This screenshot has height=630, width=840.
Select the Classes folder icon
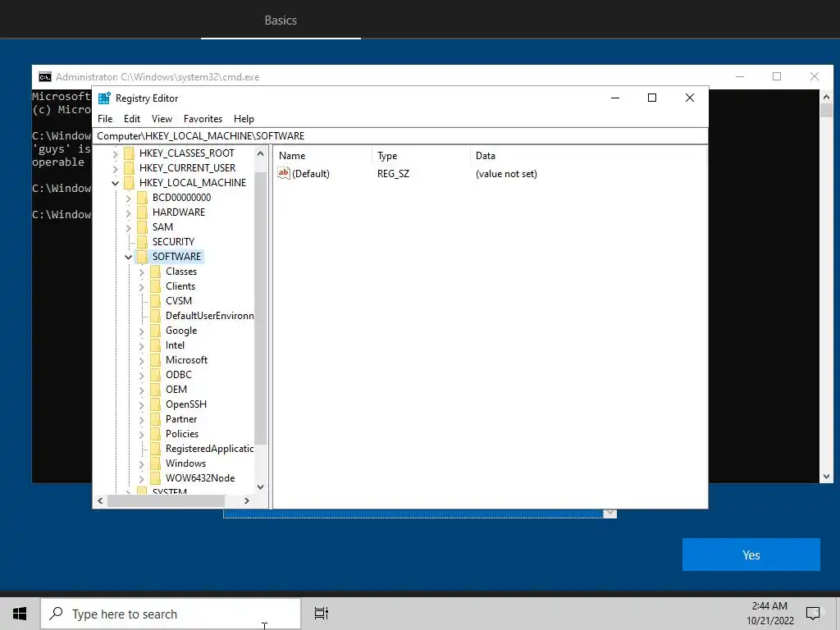point(155,272)
